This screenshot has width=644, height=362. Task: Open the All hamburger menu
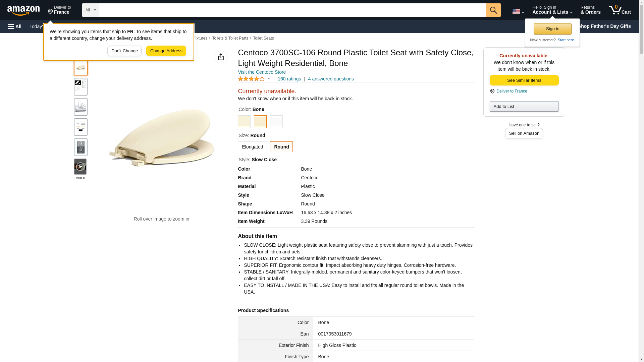click(15, 26)
